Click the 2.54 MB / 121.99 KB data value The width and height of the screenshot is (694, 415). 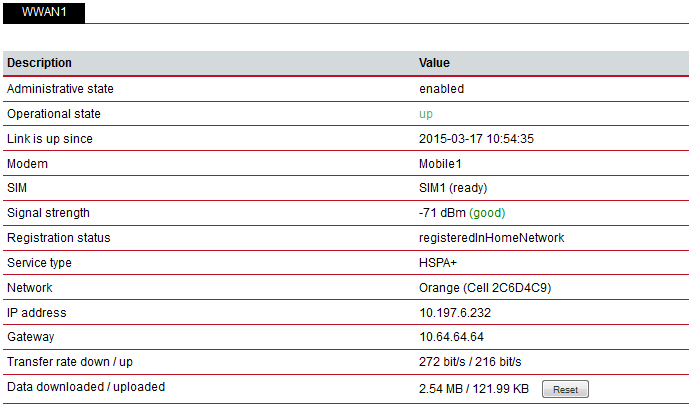(474, 389)
